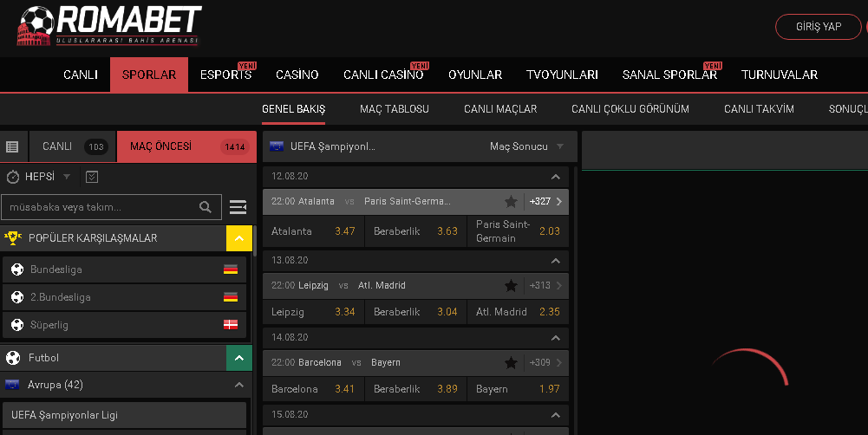Bet on Atalanta at 3.47

[x=313, y=231]
